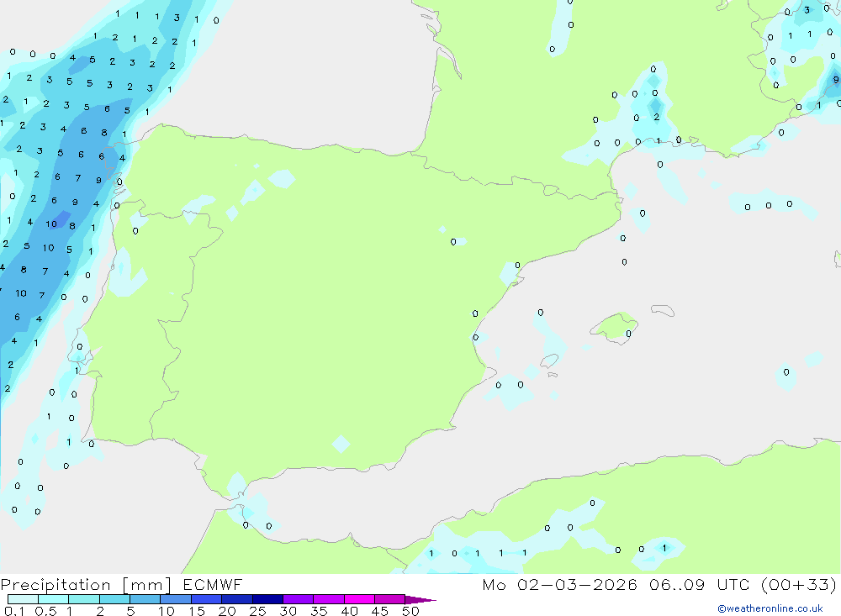The height and width of the screenshot is (616, 841).
Task: Select the '06..09 UTC' time range text
Action: point(699,584)
